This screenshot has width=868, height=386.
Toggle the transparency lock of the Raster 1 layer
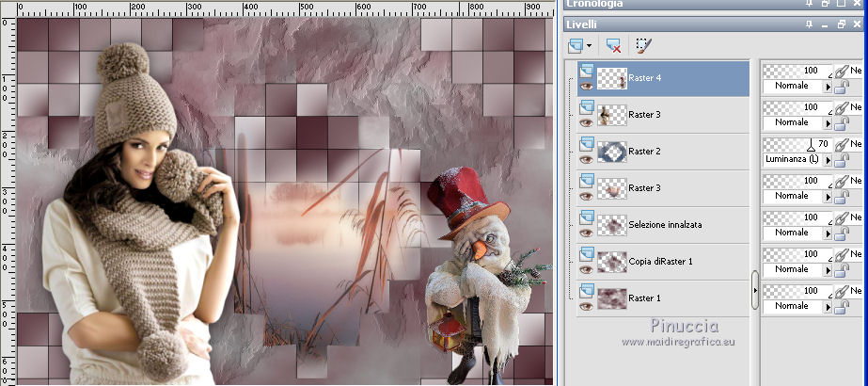tap(842, 306)
